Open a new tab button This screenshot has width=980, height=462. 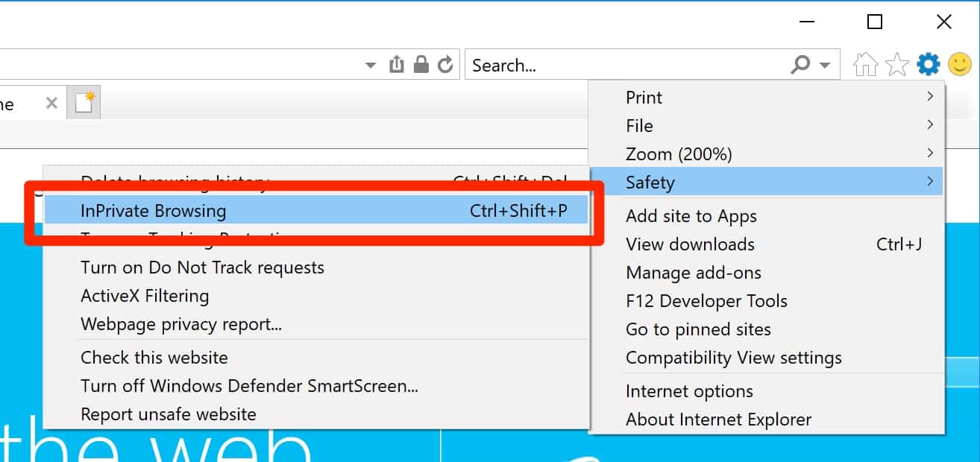click(84, 103)
